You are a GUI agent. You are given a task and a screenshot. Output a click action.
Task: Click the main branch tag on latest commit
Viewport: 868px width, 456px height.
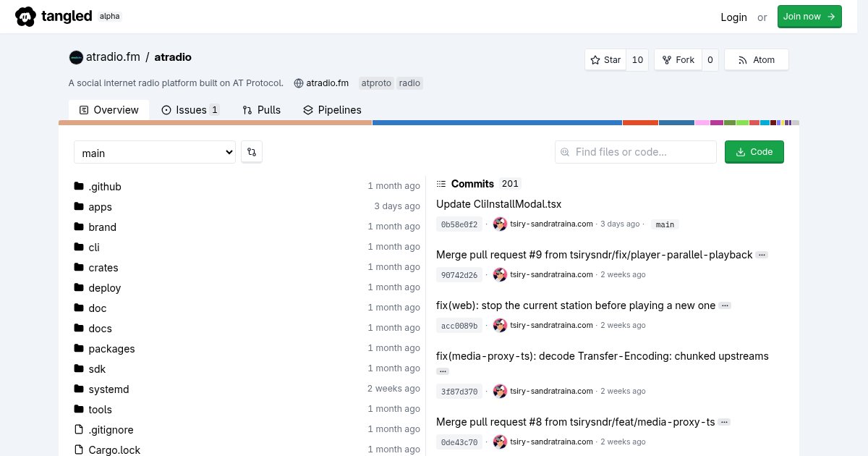point(665,224)
